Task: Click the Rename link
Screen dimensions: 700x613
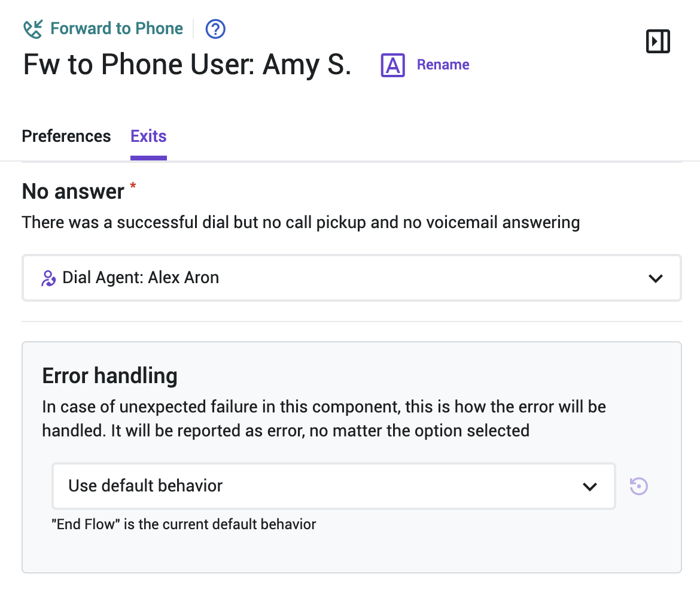Action: [x=443, y=65]
